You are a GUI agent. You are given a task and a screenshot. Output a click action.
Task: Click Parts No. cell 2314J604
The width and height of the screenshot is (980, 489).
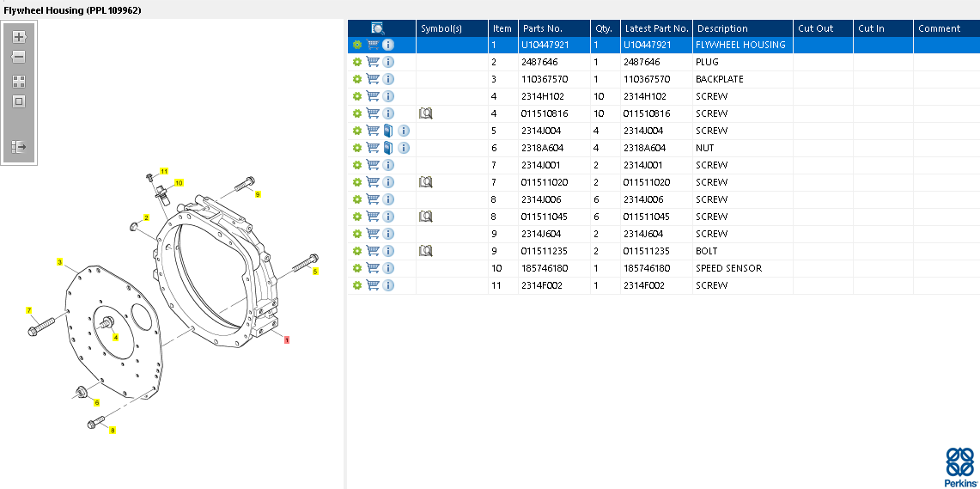(x=554, y=234)
